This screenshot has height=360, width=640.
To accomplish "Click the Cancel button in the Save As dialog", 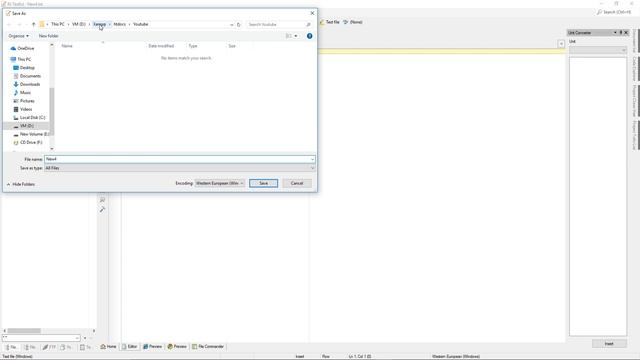I will [x=297, y=183].
